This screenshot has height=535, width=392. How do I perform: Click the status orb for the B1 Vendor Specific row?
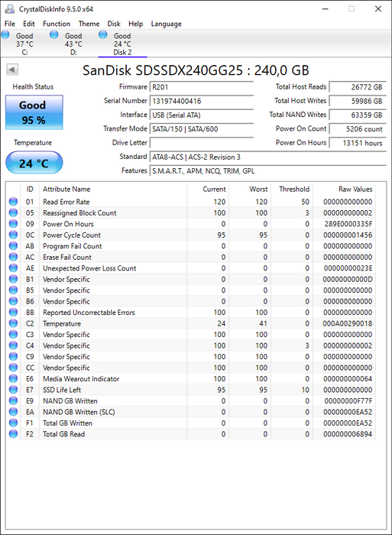13,279
